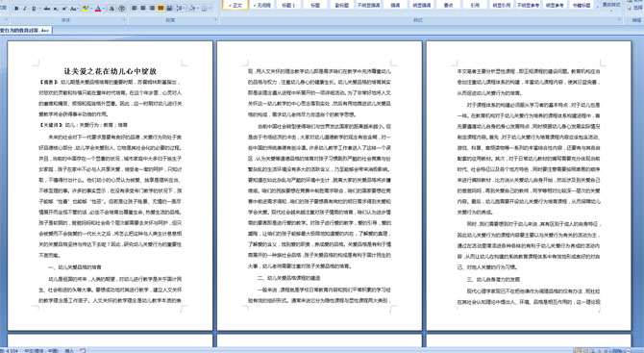Viewport: 644px width, 353px height.
Task: Align text left
Action: coord(135,9)
